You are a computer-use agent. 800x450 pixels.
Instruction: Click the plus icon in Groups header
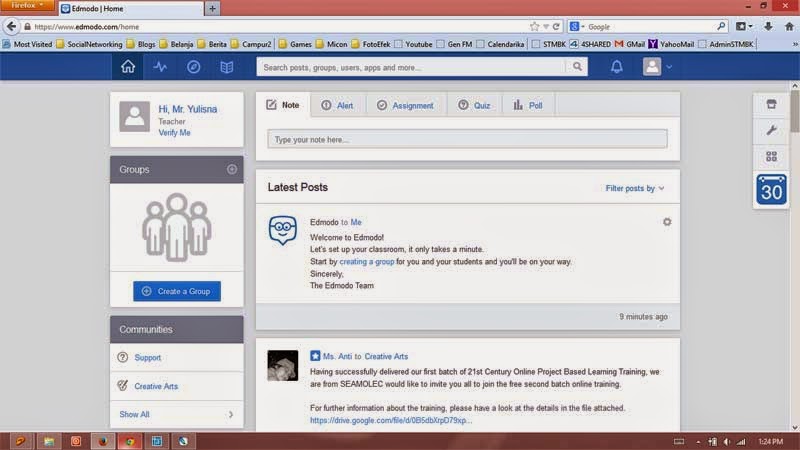pyautogui.click(x=232, y=169)
